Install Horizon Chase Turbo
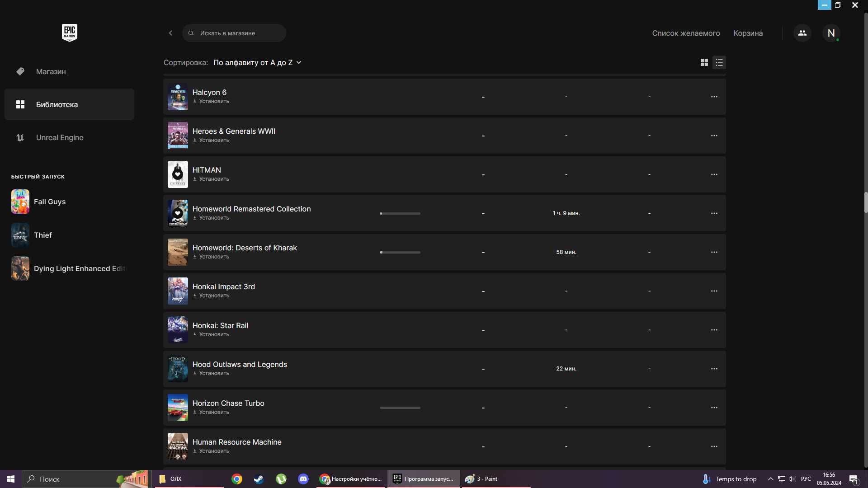This screenshot has height=488, width=868. [x=211, y=412]
